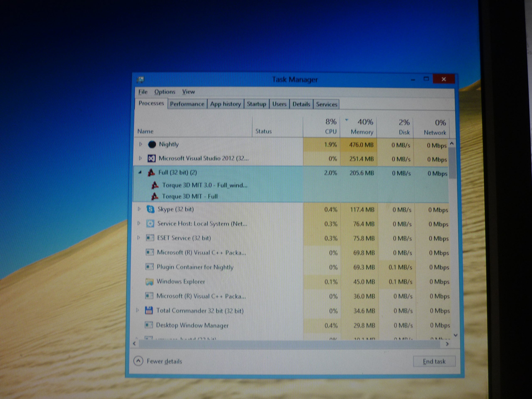The width and height of the screenshot is (532, 399).
Task: Click the Total Commander floppy disk icon
Action: click(149, 311)
